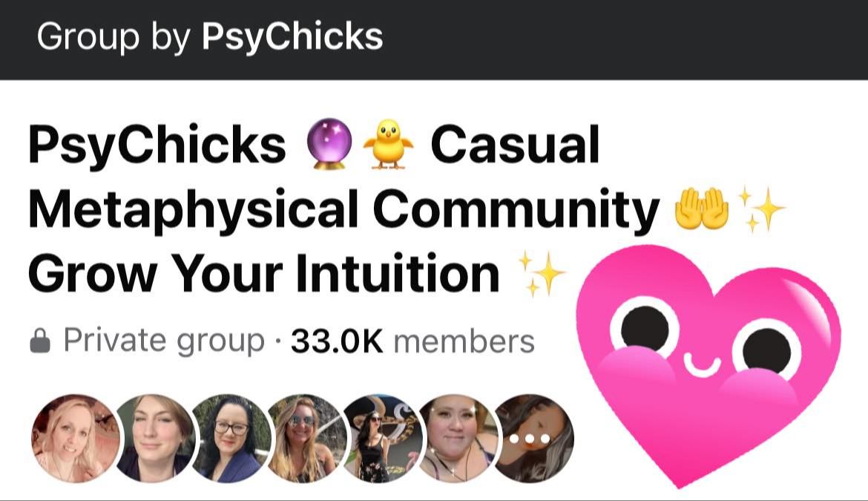The image size is (868, 501).
Task: Open the first member avatar, blonde woman
Action: coord(75,439)
